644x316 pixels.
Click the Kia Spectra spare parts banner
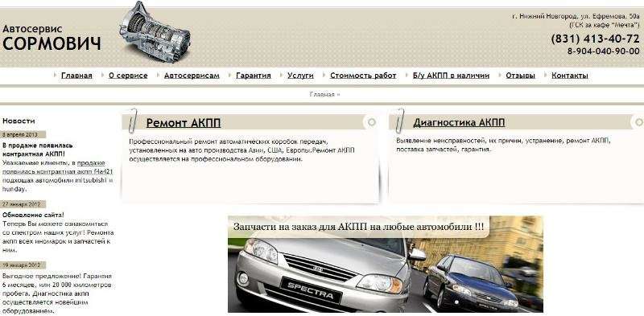pyautogui.click(x=386, y=264)
